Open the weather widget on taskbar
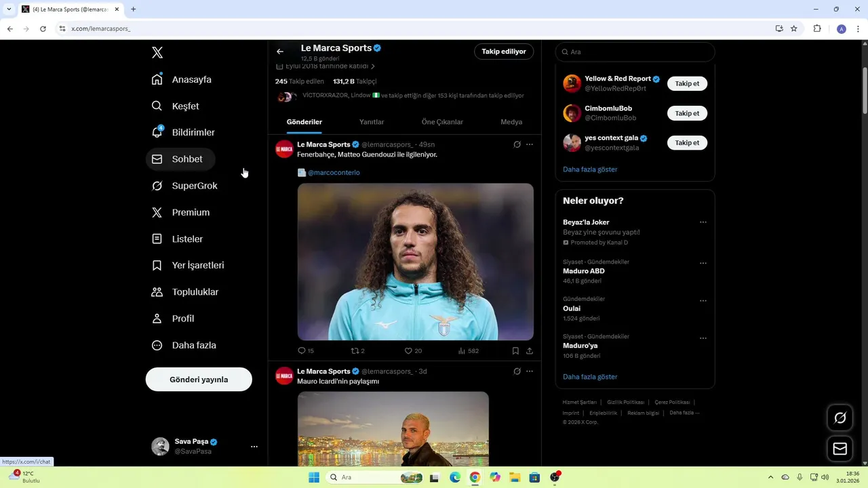Viewport: 868px width, 488px height. tap(25, 477)
